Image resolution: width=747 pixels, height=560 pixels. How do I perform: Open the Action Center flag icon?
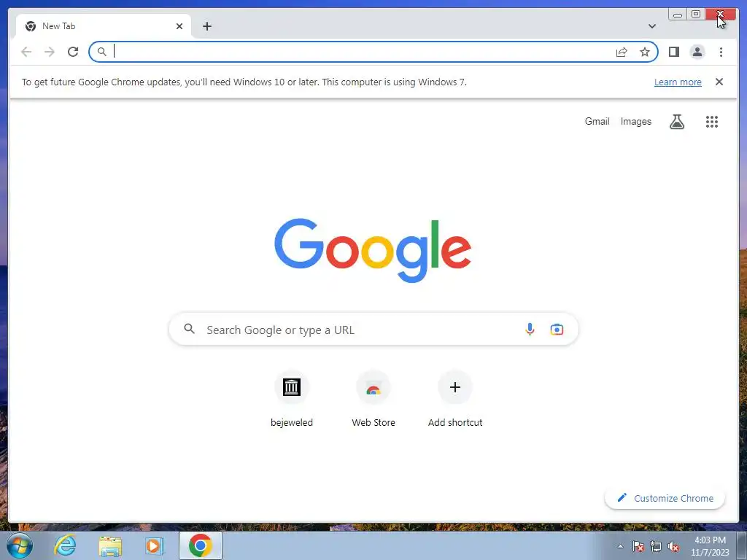point(638,546)
